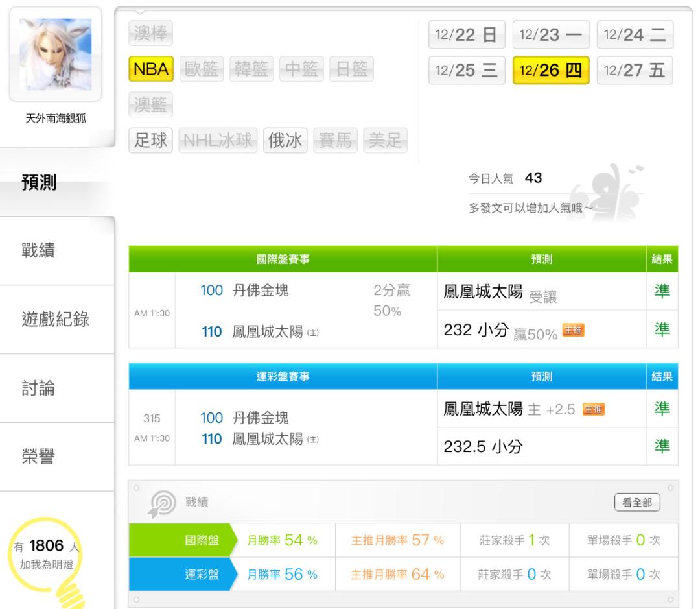
Task: Open the 遊戲紀錄 sidebar tab
Action: pyautogui.click(x=57, y=319)
